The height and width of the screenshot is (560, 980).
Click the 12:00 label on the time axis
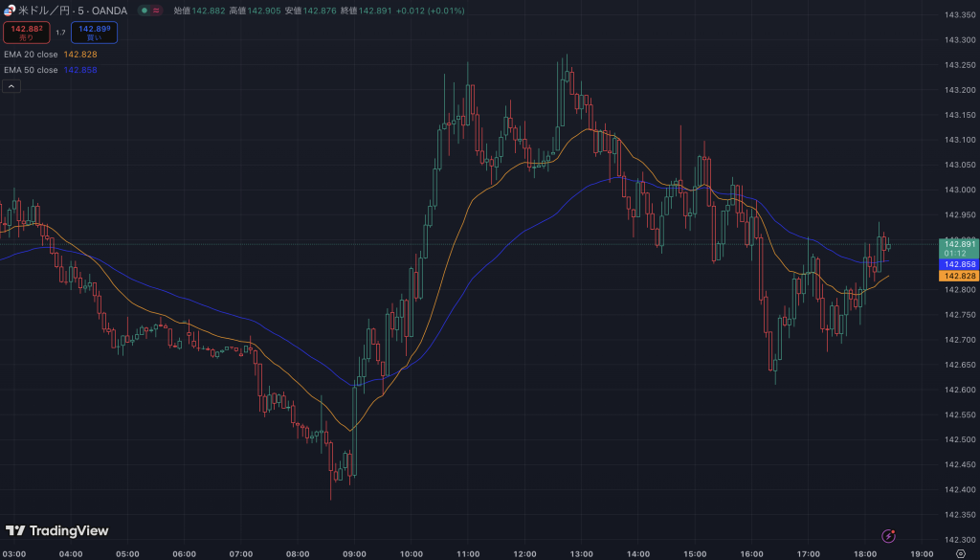tap(524, 553)
